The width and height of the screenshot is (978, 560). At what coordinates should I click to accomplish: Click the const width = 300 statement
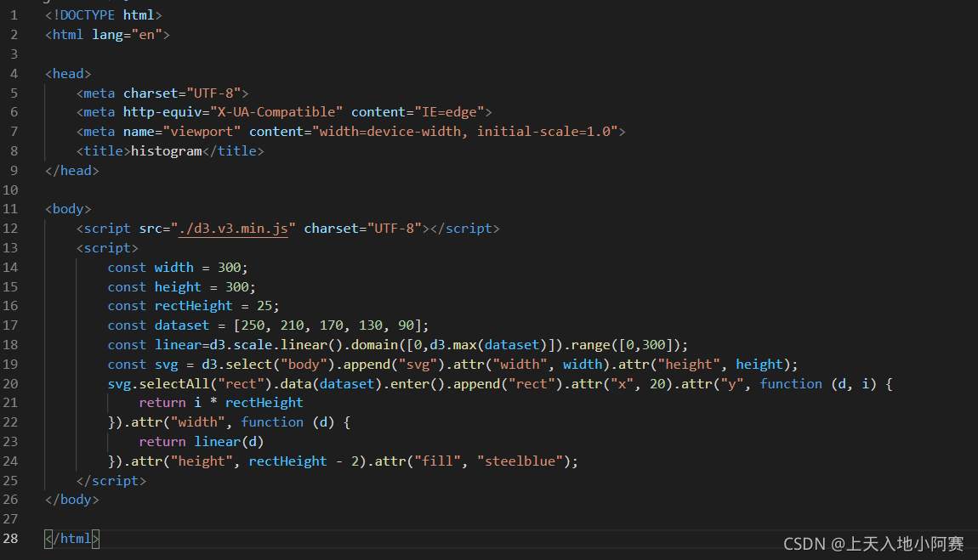178,268
